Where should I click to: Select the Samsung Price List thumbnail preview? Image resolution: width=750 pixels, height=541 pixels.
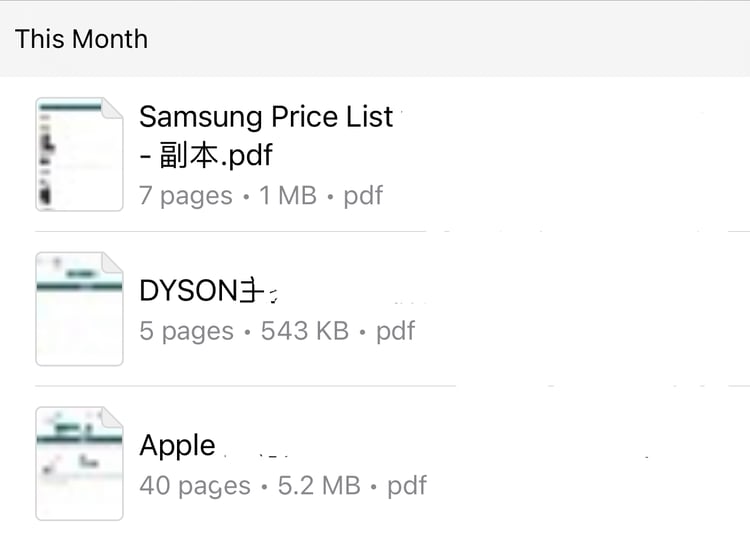coord(80,154)
